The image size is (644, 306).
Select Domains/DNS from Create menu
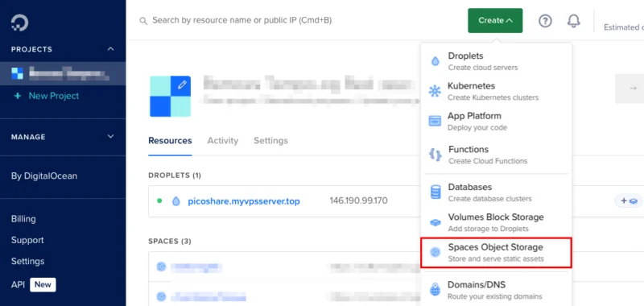coord(496,290)
